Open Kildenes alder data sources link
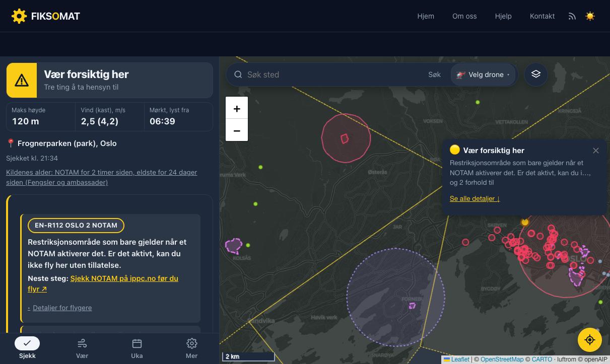The height and width of the screenshot is (364, 610). tap(102, 177)
